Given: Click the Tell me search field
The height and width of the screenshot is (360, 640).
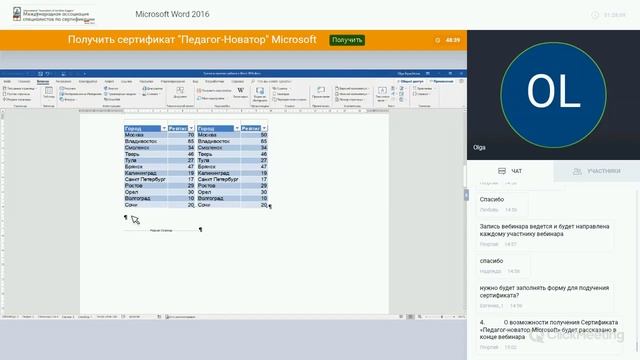Looking at the screenshot, I should pos(271,82).
